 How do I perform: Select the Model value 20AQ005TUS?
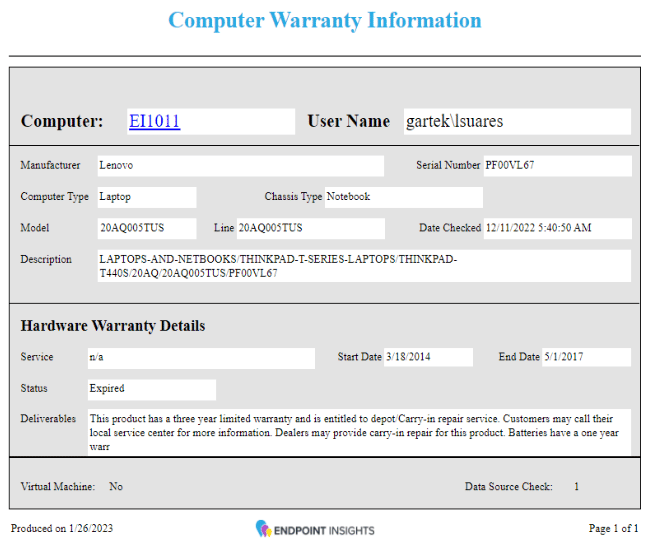[147, 228]
